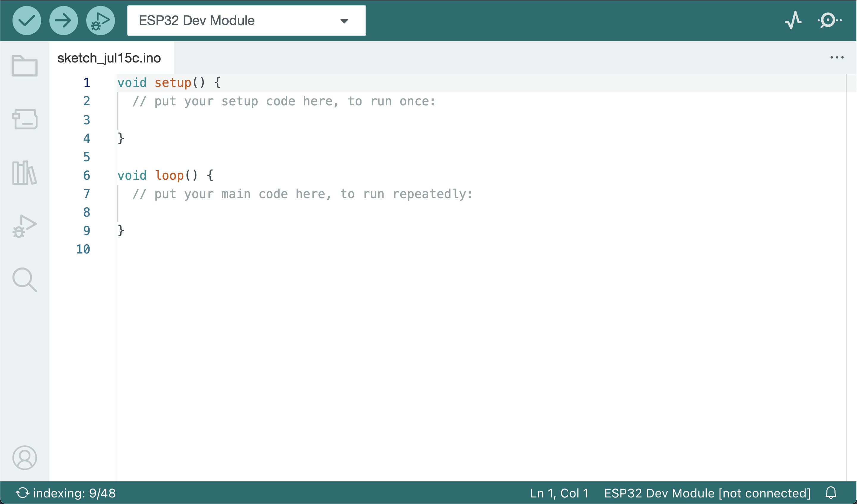The width and height of the screenshot is (857, 504).
Task: Click the Ln 1, Col 1 status entry
Action: [559, 493]
